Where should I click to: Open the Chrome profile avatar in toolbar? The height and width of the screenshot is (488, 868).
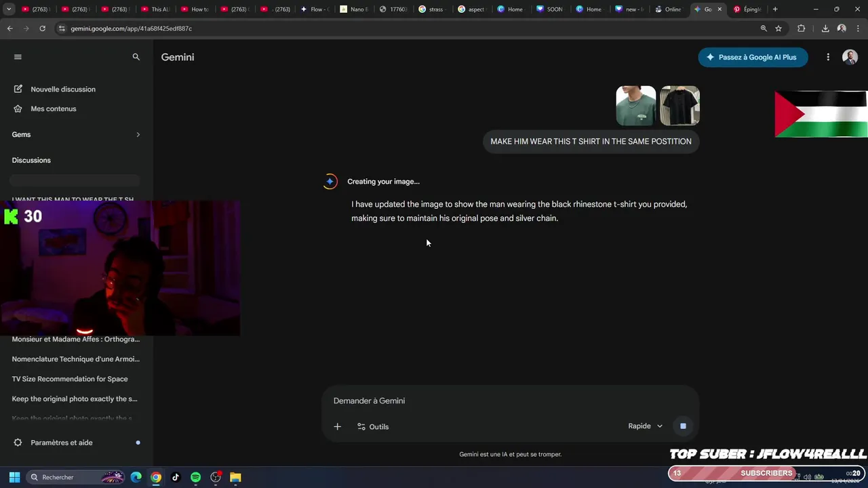pos(842,28)
